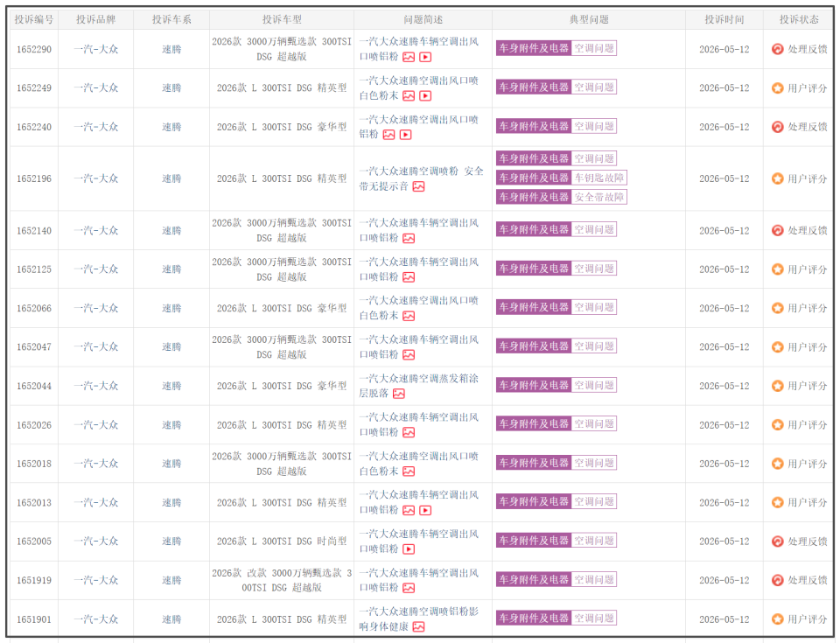840x643 pixels.
Task: Open image icon in complaint 1651901 row
Action: [419, 627]
